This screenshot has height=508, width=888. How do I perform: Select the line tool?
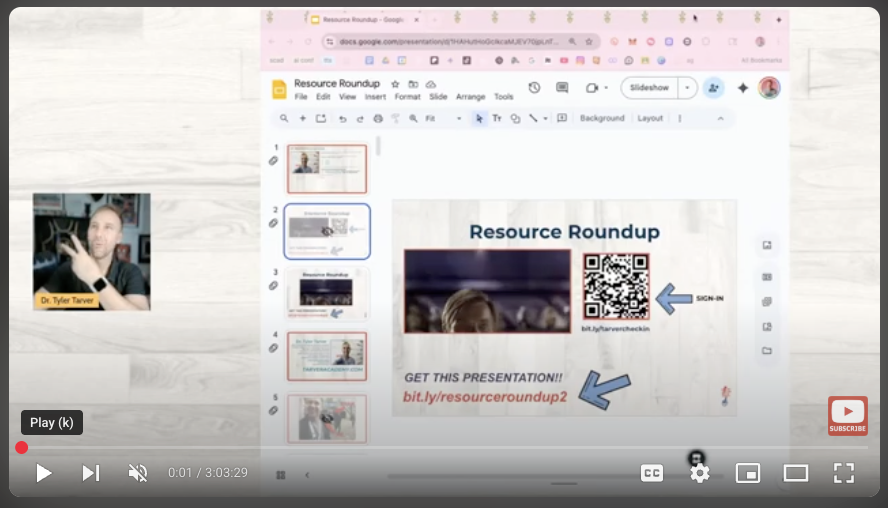click(x=533, y=118)
